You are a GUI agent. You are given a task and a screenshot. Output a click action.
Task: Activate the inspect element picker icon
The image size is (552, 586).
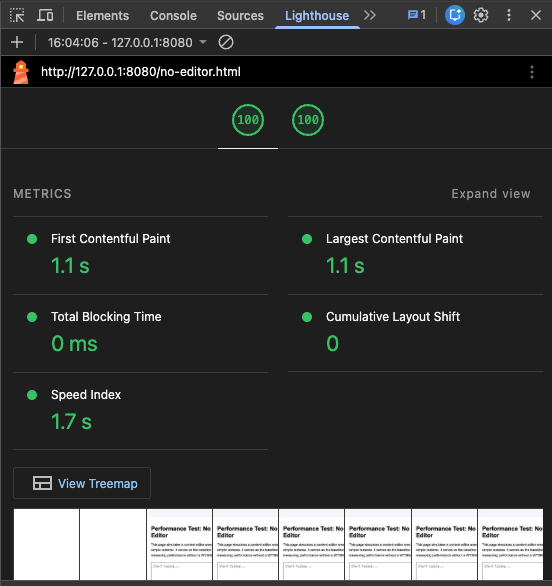[17, 15]
